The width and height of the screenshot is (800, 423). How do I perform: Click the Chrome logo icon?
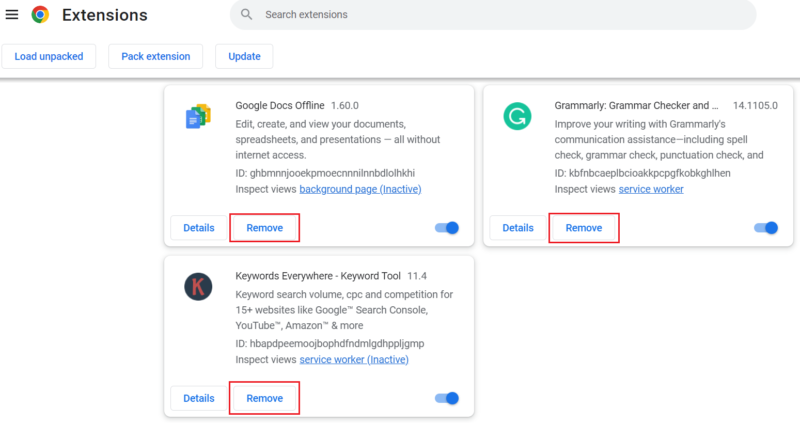[x=40, y=15]
